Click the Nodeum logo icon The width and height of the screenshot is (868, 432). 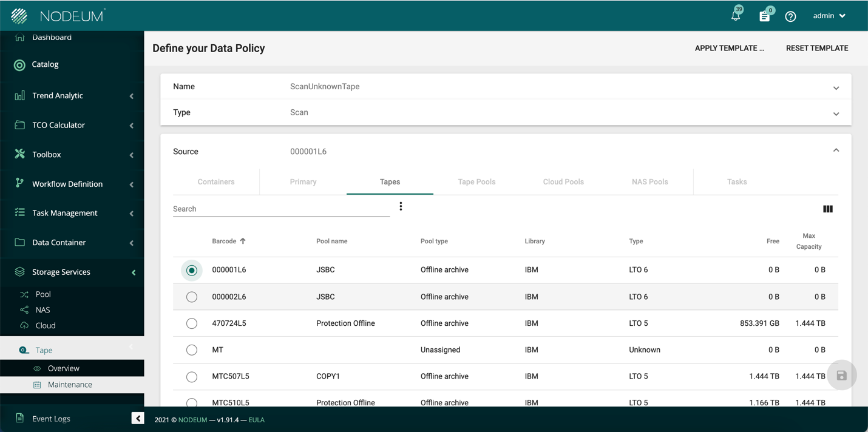tap(19, 16)
